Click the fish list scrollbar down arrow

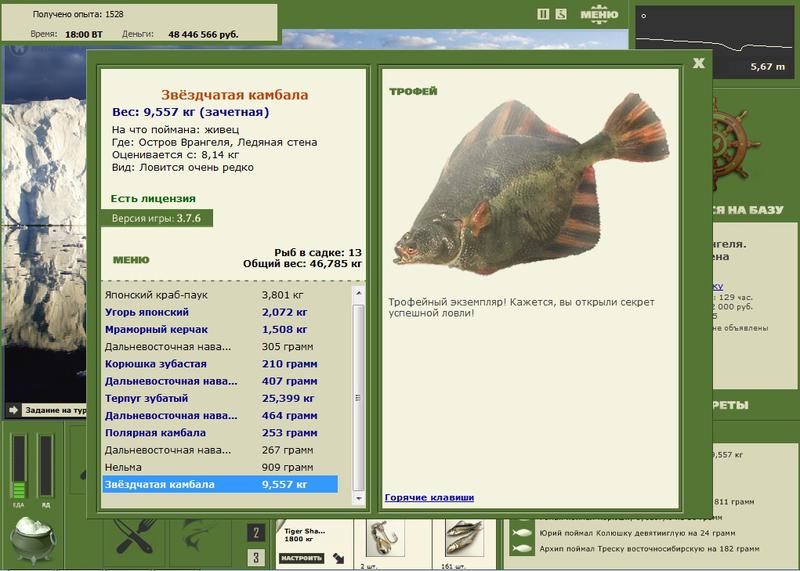point(359,498)
